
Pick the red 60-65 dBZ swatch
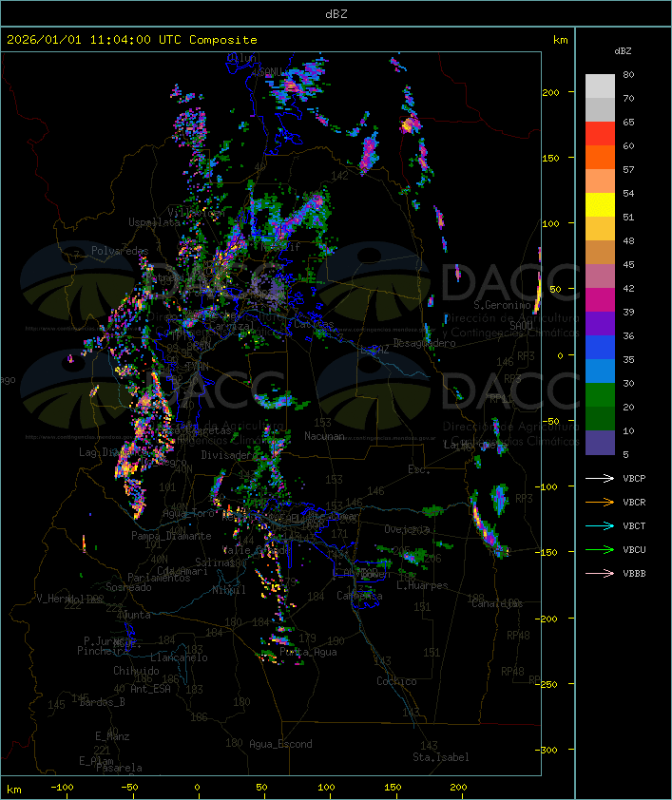tap(600, 134)
